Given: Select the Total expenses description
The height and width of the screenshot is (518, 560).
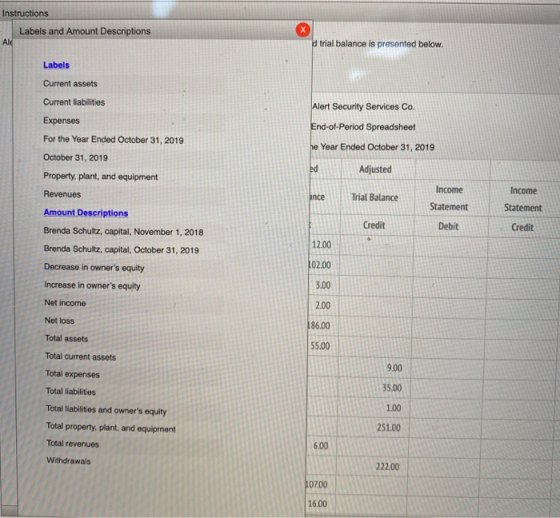Looking at the screenshot, I should [x=72, y=374].
